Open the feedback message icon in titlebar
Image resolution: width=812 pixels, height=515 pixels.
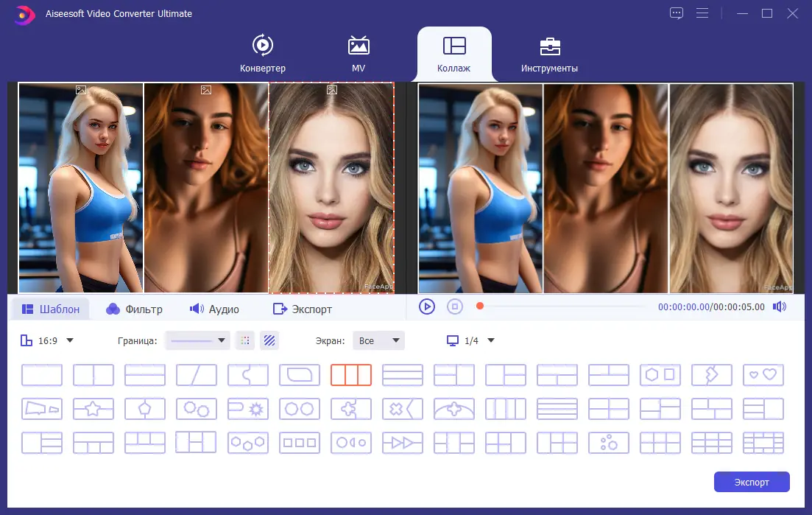tap(676, 13)
